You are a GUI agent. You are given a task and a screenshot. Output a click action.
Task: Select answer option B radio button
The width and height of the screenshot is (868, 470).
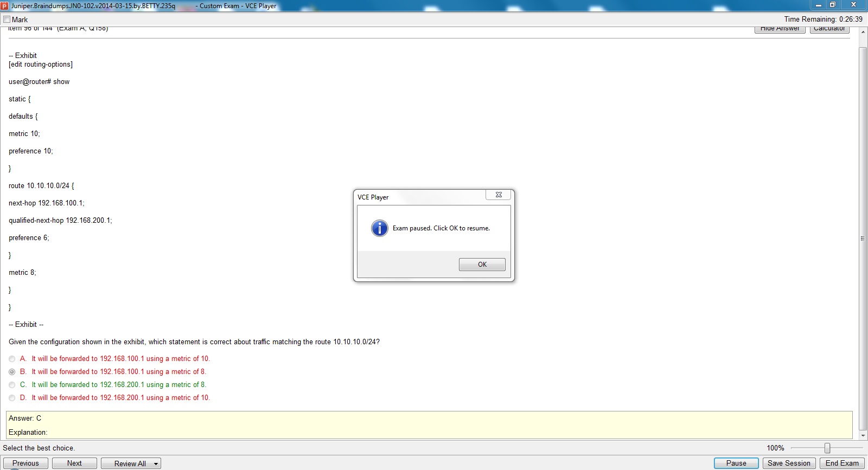pyautogui.click(x=12, y=372)
